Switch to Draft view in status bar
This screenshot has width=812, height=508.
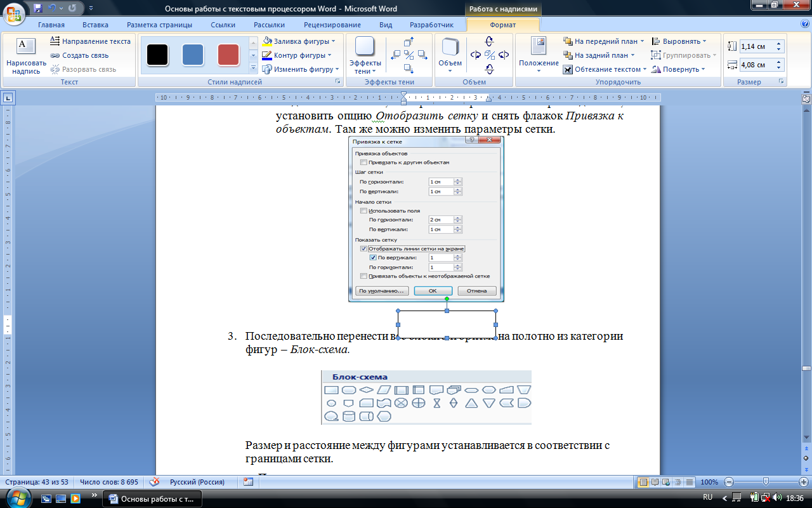click(690, 482)
